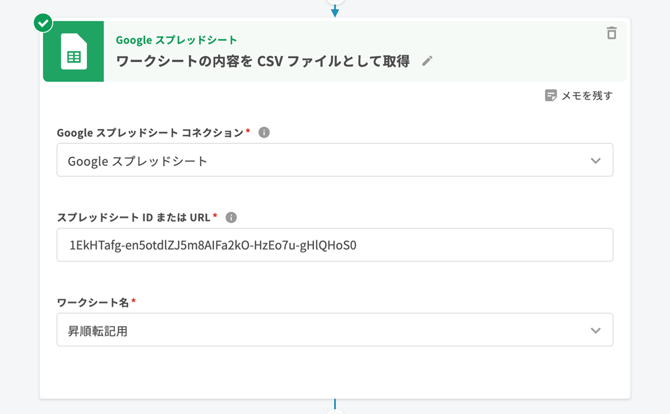Open the Google スプレッドシート connection dropdown
This screenshot has width=670, height=414.
click(x=320, y=160)
